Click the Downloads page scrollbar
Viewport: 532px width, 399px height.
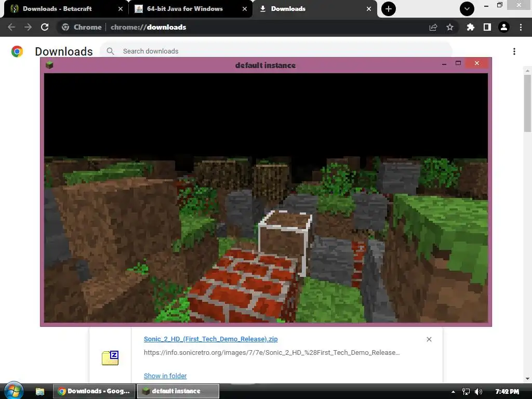coord(527,103)
